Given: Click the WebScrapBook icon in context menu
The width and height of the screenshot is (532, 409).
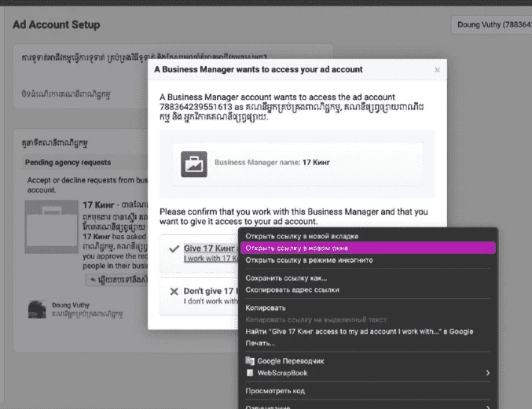Looking at the screenshot, I should pos(250,373).
